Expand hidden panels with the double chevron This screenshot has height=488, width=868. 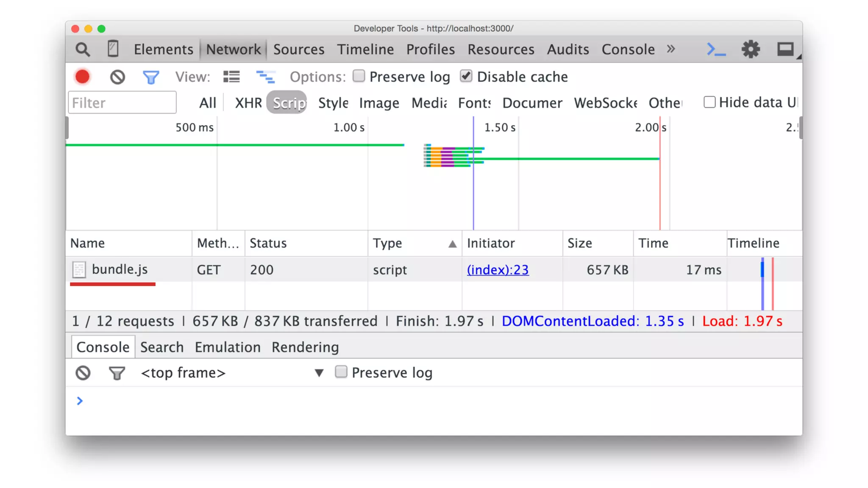[x=670, y=49]
